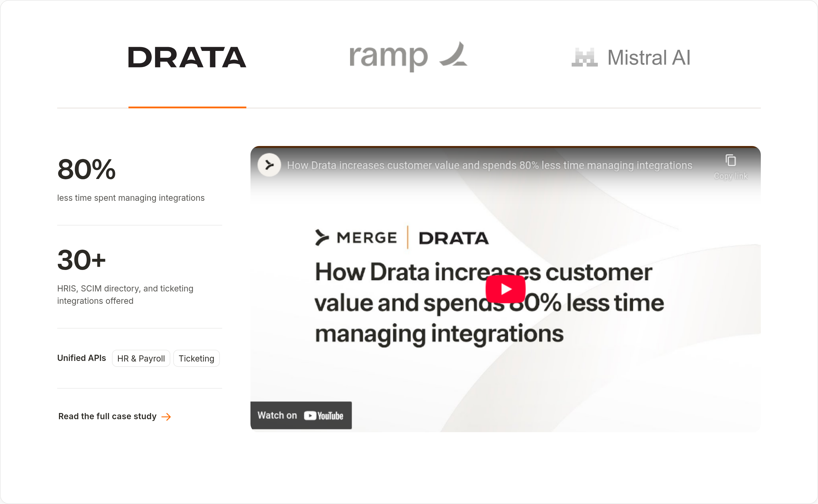Play the Drata YouTube video
The width and height of the screenshot is (818, 504).
point(505,289)
